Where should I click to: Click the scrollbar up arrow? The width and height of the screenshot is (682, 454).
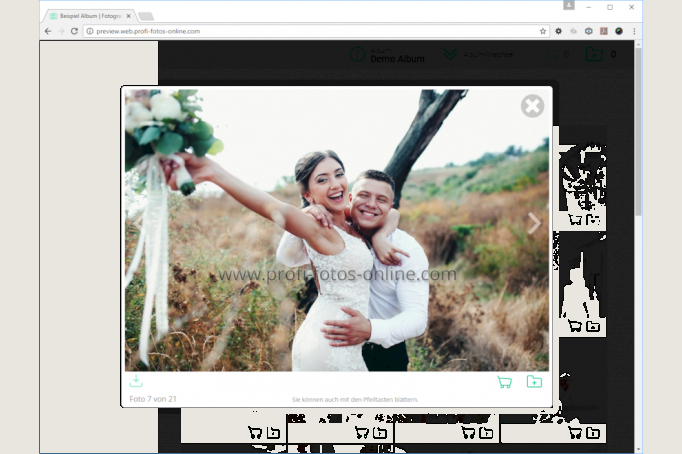pos(638,44)
